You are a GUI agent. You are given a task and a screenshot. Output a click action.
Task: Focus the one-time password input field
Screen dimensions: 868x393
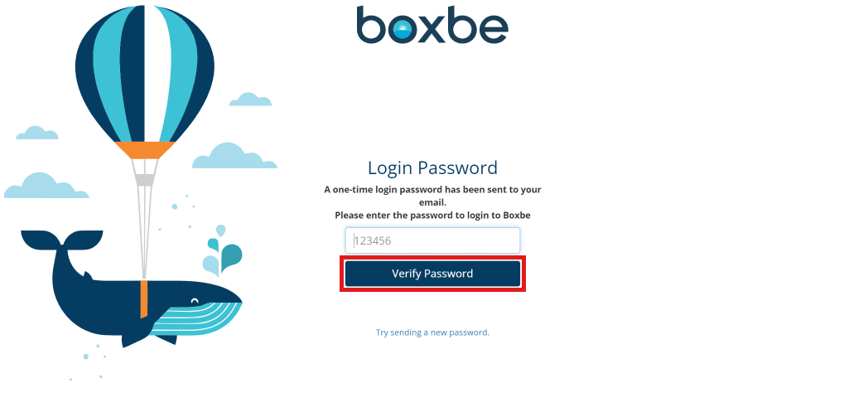click(432, 240)
